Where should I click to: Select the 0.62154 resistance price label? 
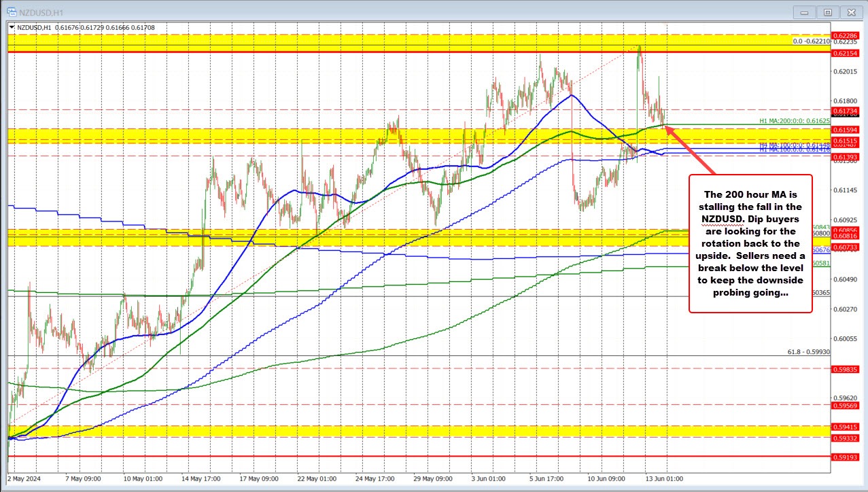[845, 54]
